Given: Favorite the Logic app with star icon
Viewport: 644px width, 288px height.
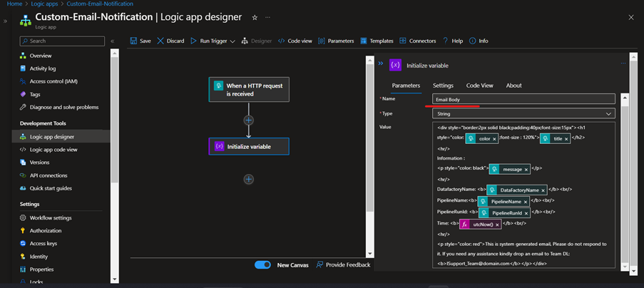Looking at the screenshot, I should click(255, 17).
